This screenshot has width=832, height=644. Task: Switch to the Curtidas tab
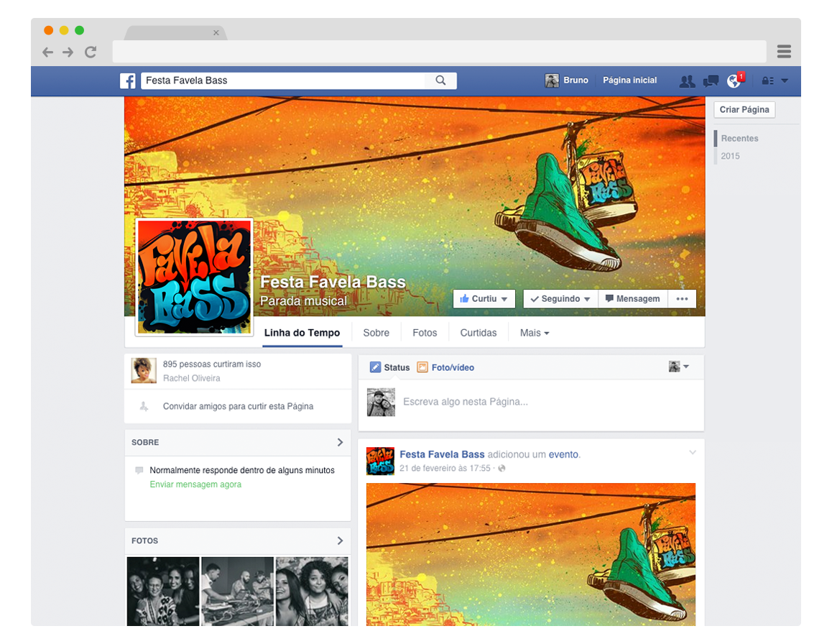479,333
